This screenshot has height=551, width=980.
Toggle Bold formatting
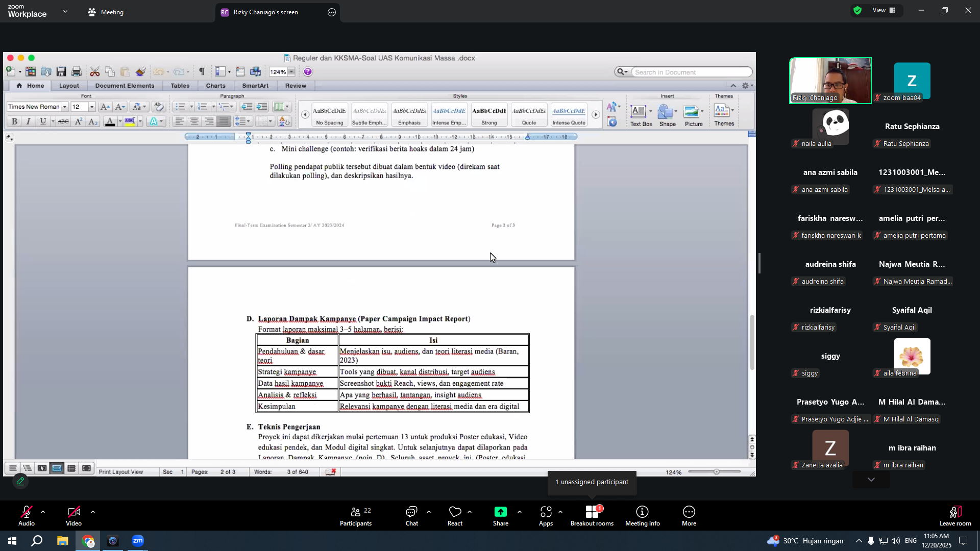14,121
